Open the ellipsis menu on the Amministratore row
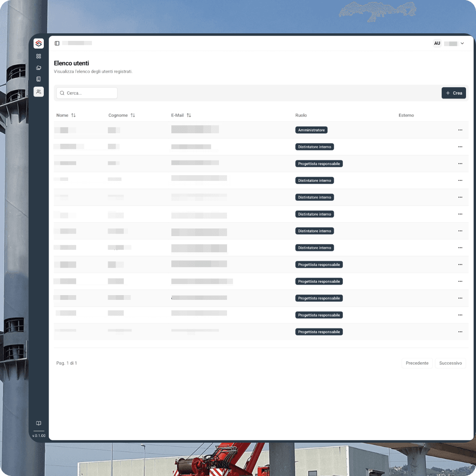Image resolution: width=476 pixels, height=476 pixels. pos(460,129)
